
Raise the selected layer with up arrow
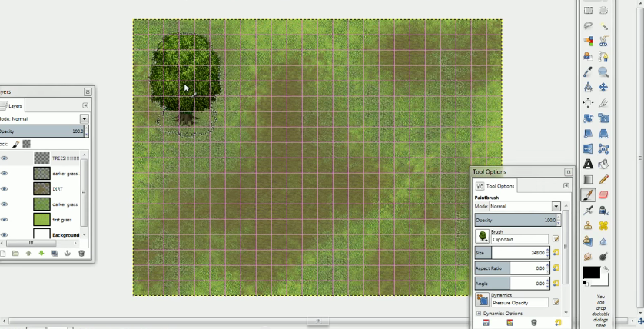[28, 254]
